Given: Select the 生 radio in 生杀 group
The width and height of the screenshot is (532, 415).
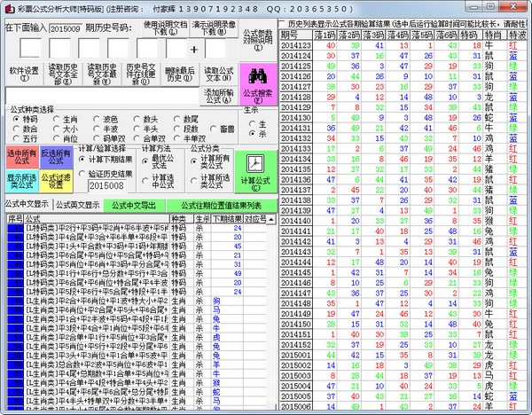Looking at the screenshot, I should (x=252, y=123).
